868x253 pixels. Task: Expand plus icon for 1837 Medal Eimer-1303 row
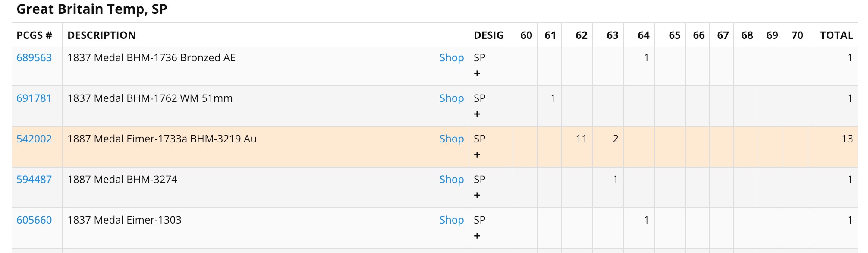pyautogui.click(x=477, y=236)
